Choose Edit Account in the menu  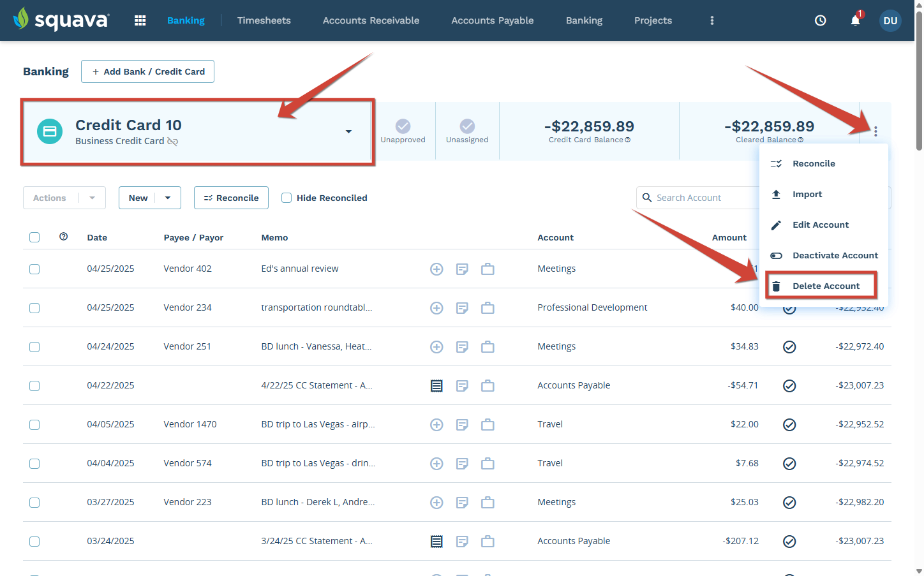coord(820,225)
